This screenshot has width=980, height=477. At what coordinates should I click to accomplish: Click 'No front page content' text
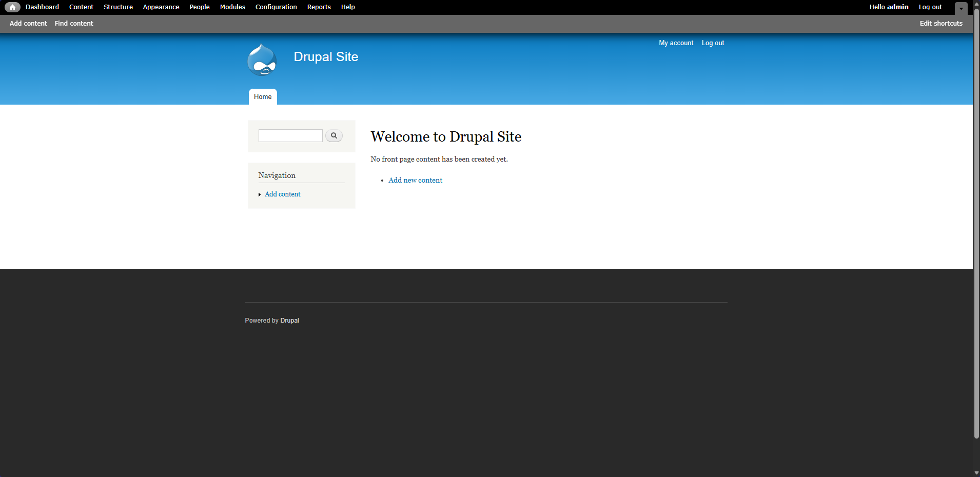click(x=439, y=160)
